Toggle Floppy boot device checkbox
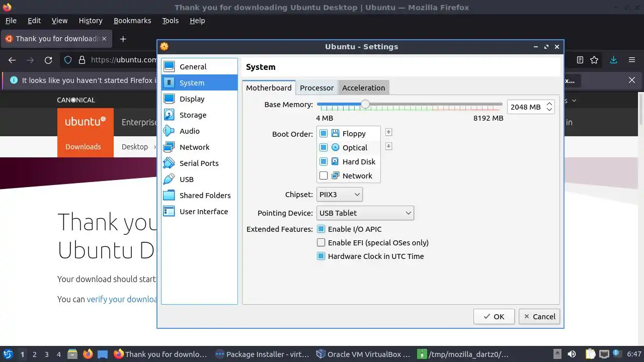Viewport: 644px width, 362px height. [x=324, y=133]
